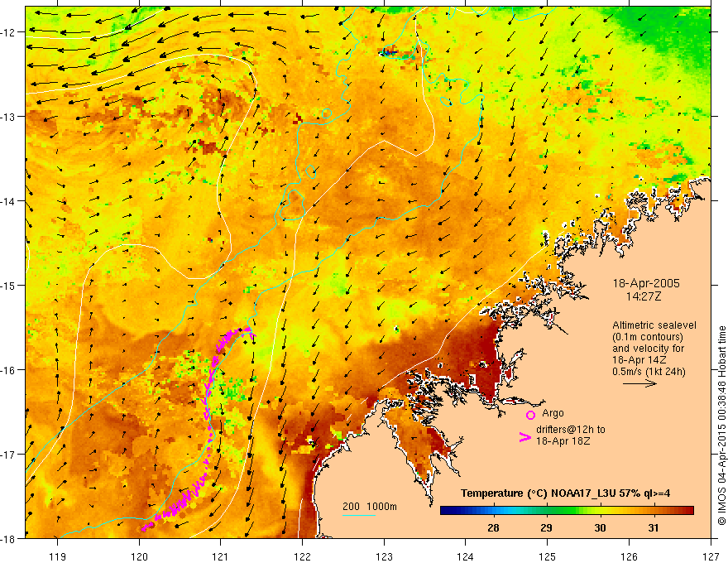Click the longitude axis label 125
Image resolution: width=728 pixels, height=563 pixels.
(x=548, y=556)
